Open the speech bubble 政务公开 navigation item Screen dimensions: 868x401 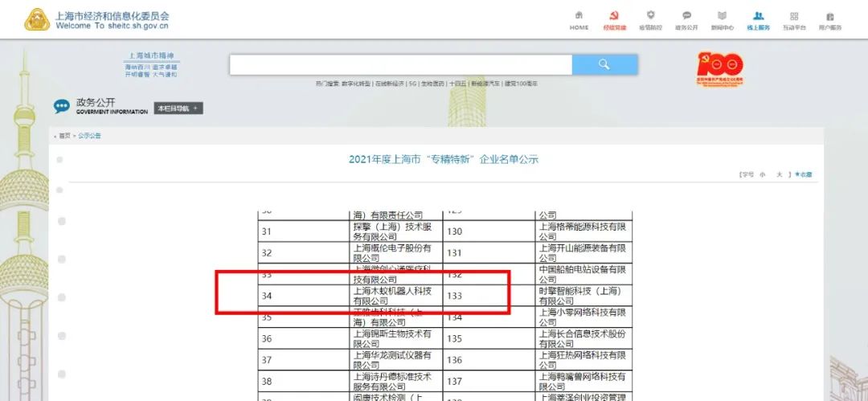tap(686, 21)
